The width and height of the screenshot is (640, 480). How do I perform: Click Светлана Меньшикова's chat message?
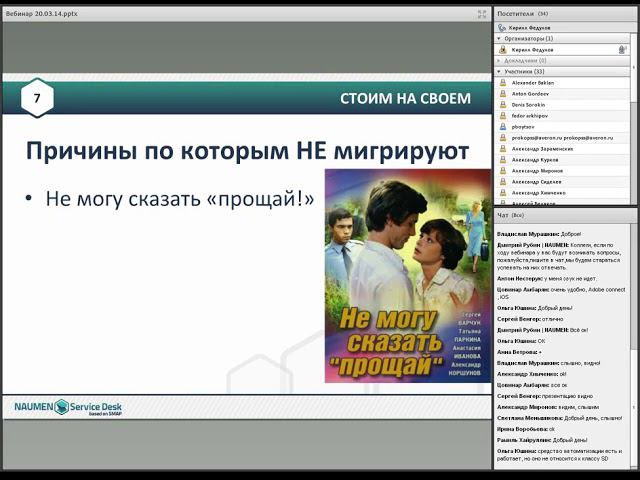(x=560, y=418)
